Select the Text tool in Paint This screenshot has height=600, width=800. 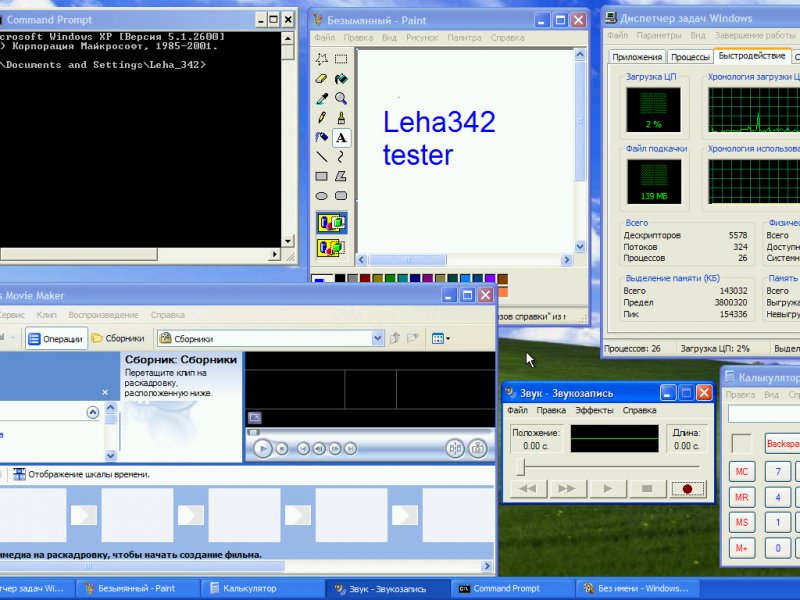(x=341, y=137)
